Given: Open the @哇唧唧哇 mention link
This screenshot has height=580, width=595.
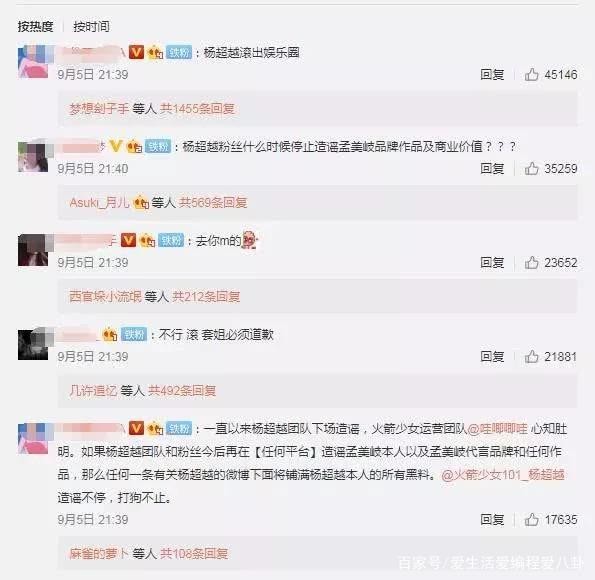Looking at the screenshot, I should (497, 429).
